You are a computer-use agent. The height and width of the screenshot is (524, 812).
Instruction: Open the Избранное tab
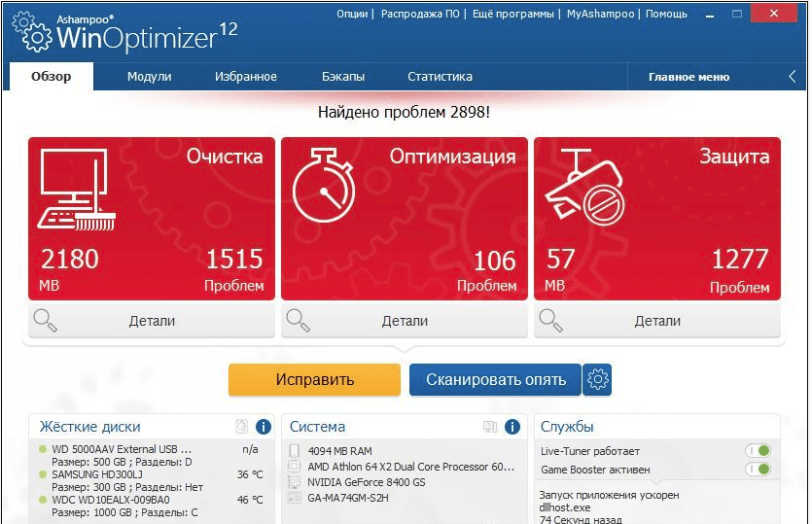(246, 77)
